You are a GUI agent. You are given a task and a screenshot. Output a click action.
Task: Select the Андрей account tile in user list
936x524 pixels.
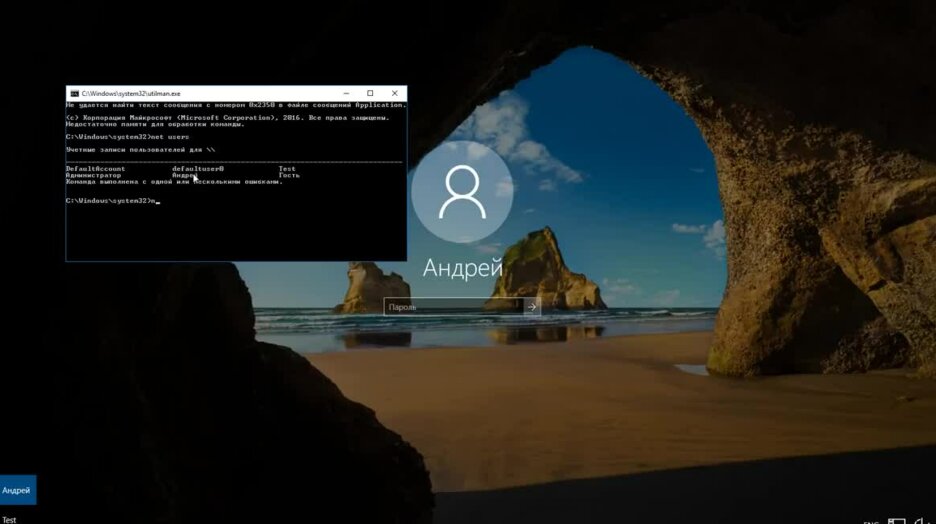(18, 490)
